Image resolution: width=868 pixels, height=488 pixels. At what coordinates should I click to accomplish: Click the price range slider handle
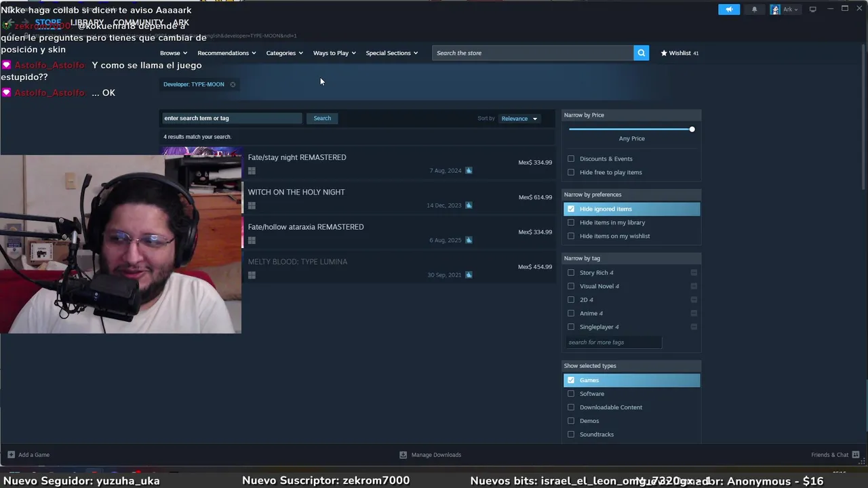pyautogui.click(x=692, y=129)
